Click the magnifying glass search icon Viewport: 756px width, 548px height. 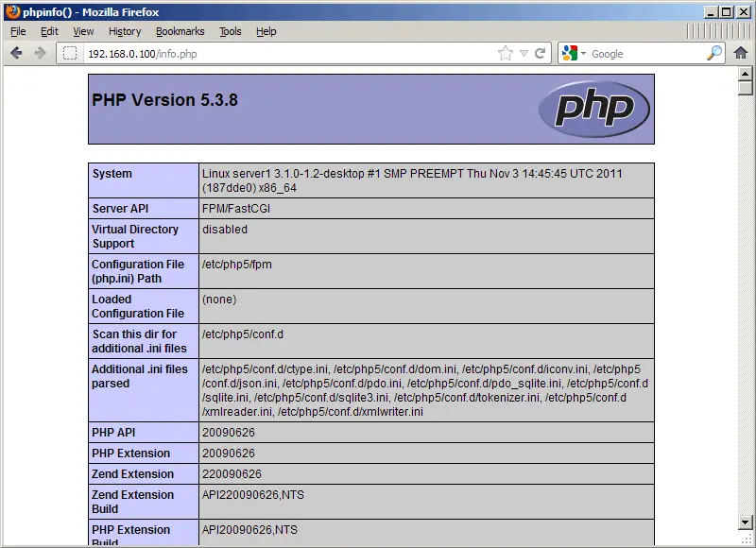[x=714, y=53]
